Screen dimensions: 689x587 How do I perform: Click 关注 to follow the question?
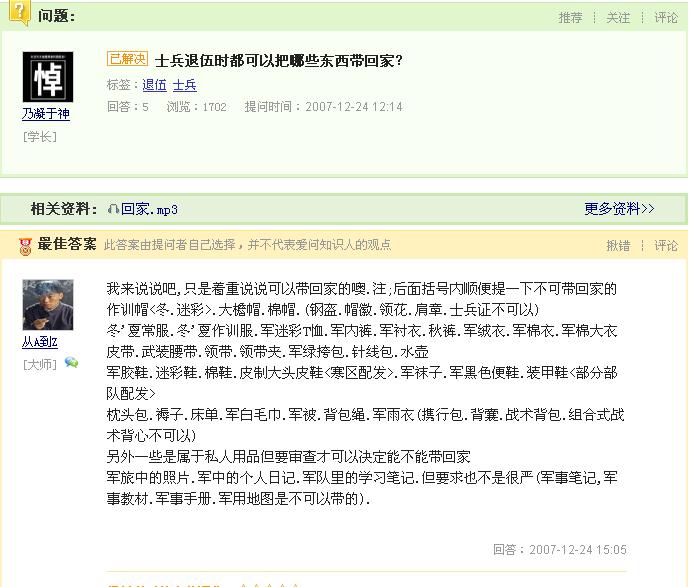618,18
